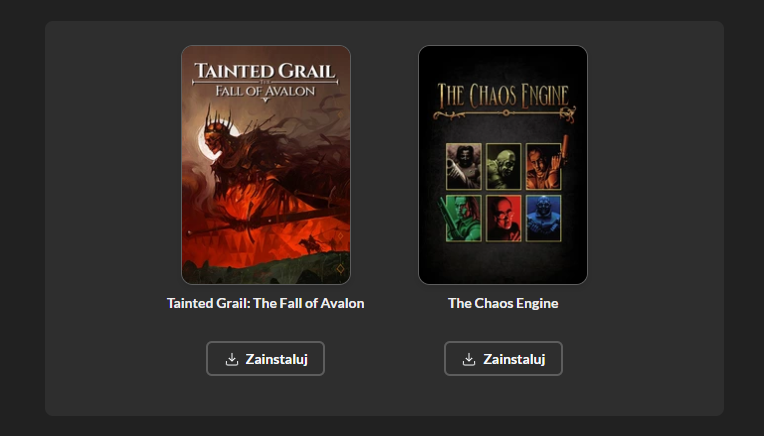
Task: Click the top-middle green goggled character portrait
Action: click(503, 167)
